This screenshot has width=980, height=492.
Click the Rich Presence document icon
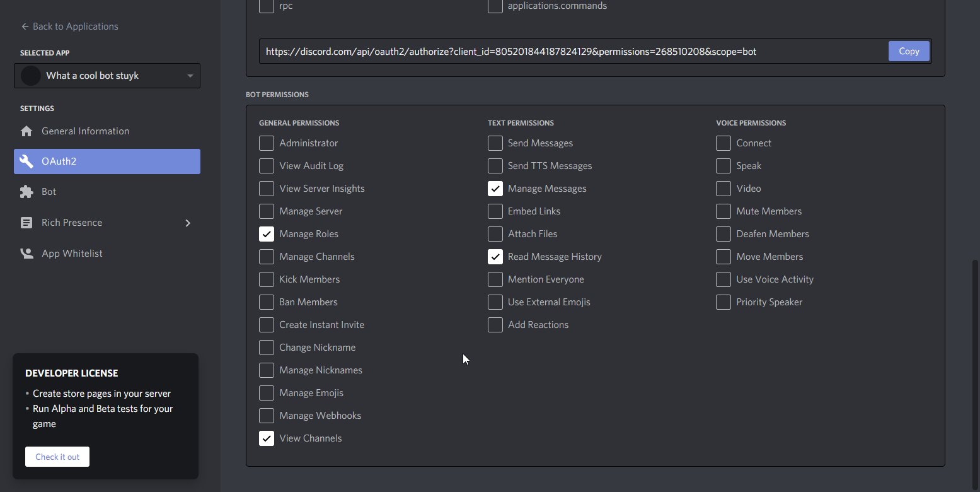26,223
